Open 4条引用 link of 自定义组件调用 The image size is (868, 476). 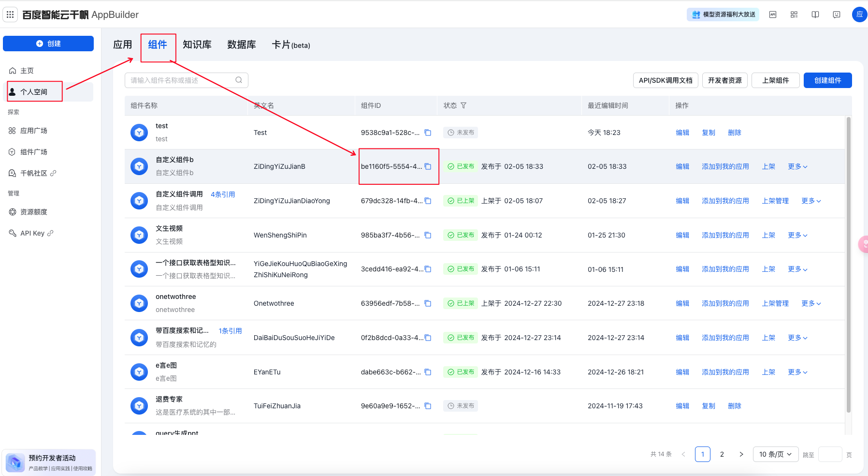tap(223, 194)
